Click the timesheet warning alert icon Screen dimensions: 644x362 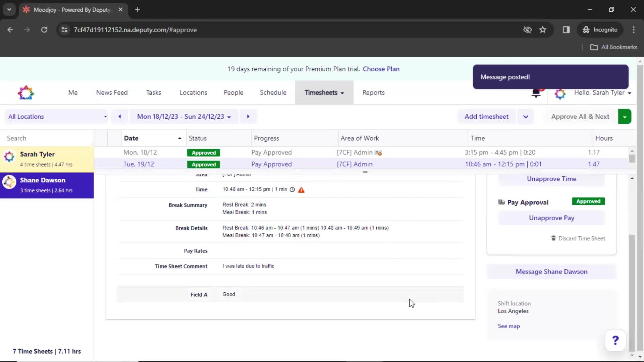pos(301,189)
